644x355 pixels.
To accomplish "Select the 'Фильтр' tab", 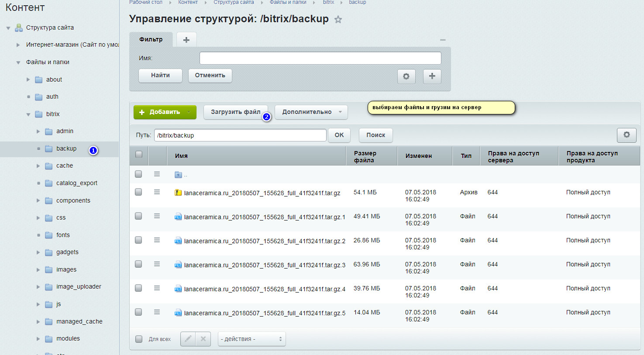I will coord(151,40).
